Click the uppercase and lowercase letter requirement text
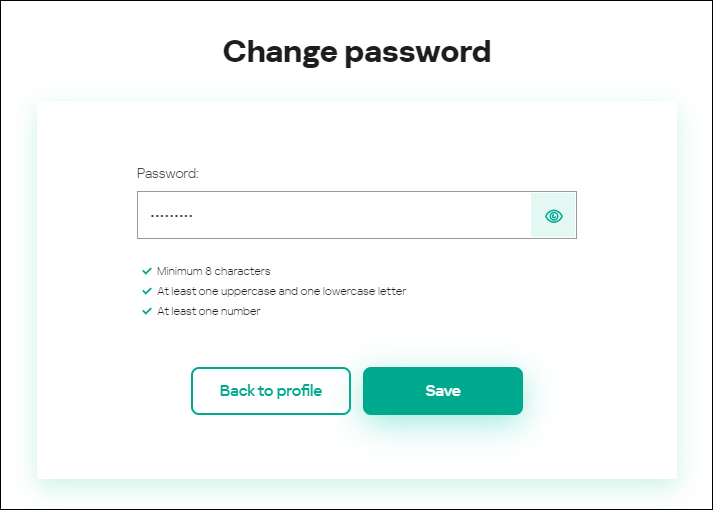The height and width of the screenshot is (510, 713). coord(281,291)
